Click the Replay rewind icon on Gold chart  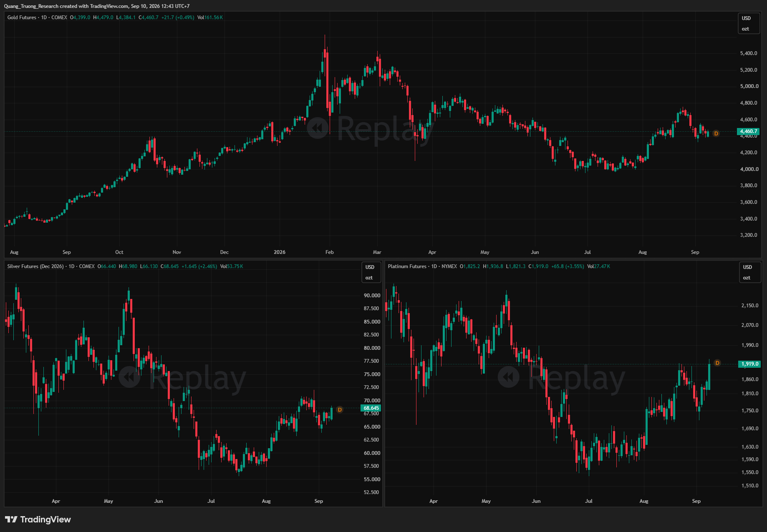coord(318,128)
